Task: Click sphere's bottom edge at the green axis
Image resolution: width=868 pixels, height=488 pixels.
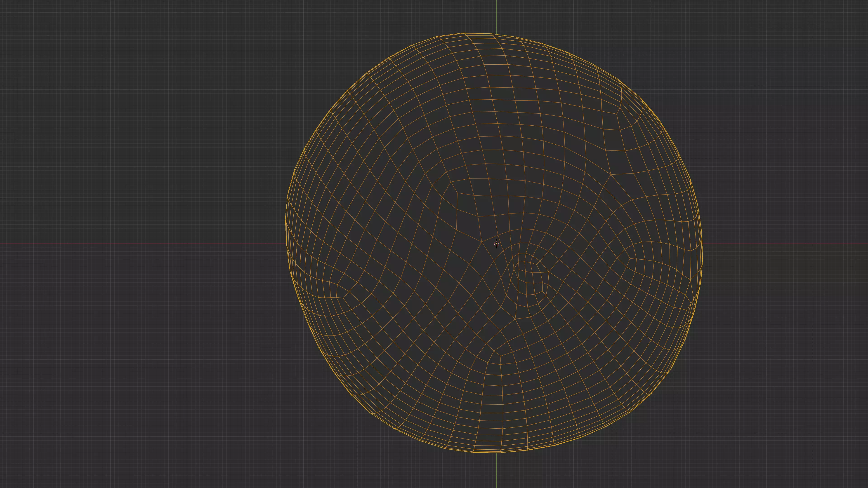Action: pyautogui.click(x=496, y=453)
